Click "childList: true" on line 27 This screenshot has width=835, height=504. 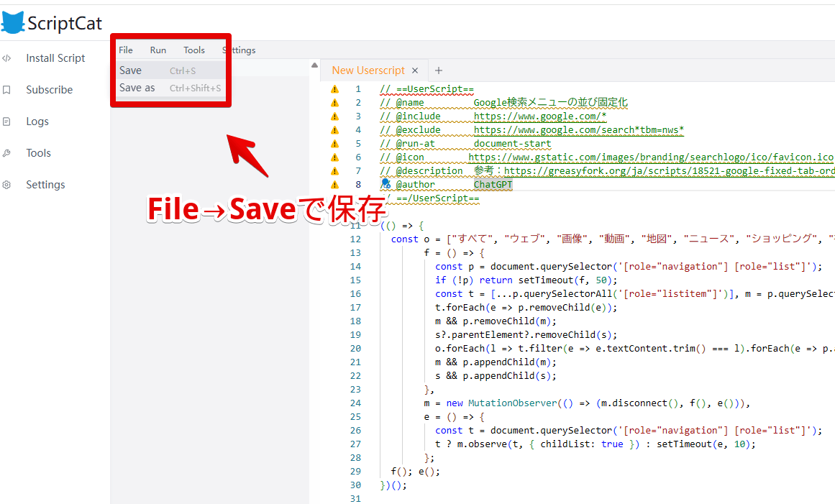(x=582, y=444)
